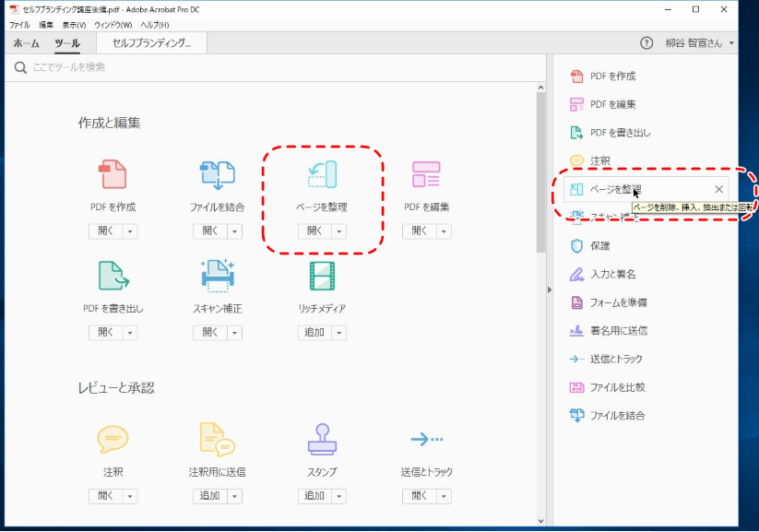
Task: Open the 表示(V) menu
Action: [74, 25]
